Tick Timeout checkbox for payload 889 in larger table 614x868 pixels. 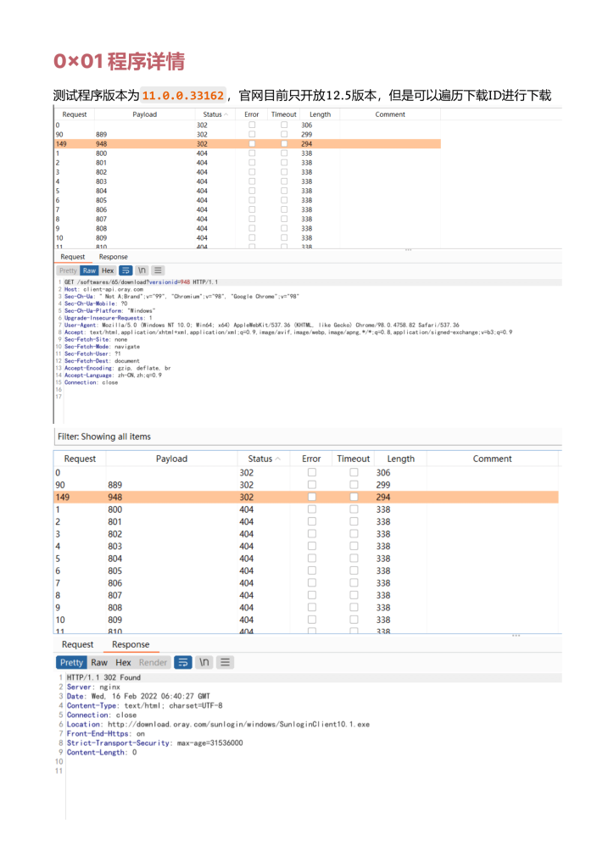(x=354, y=485)
